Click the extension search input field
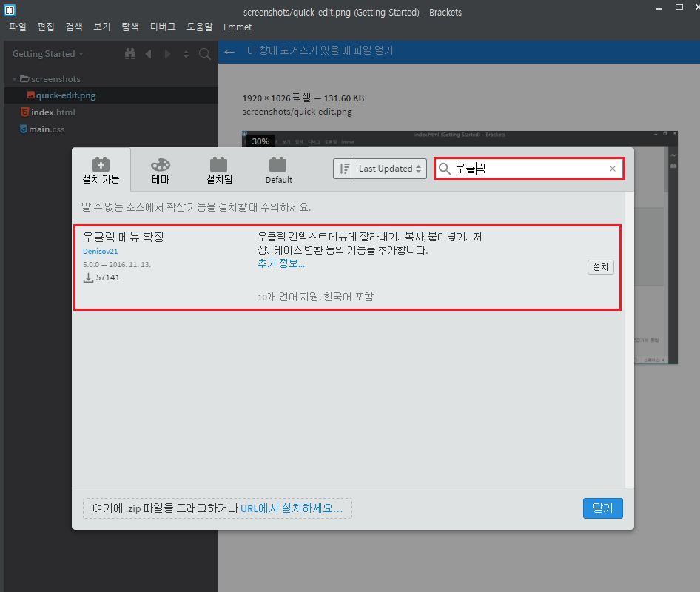Viewport: 700px width, 592px height. tap(529, 168)
